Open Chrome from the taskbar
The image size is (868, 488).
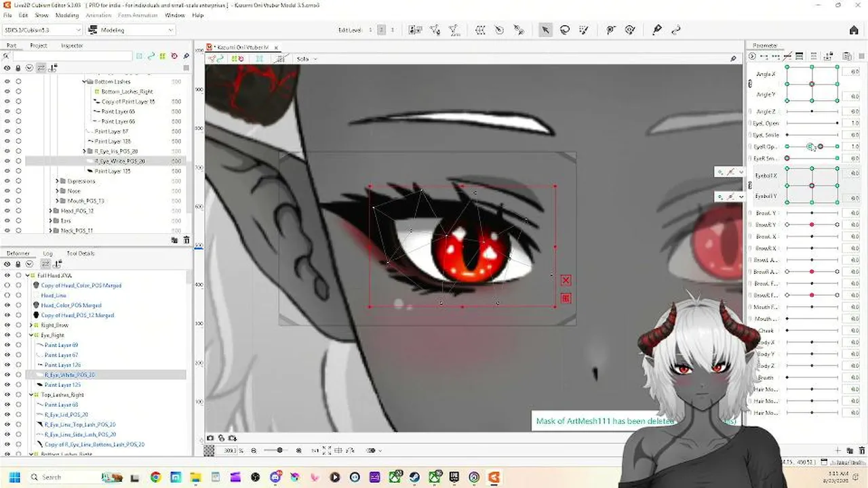pyautogui.click(x=155, y=477)
